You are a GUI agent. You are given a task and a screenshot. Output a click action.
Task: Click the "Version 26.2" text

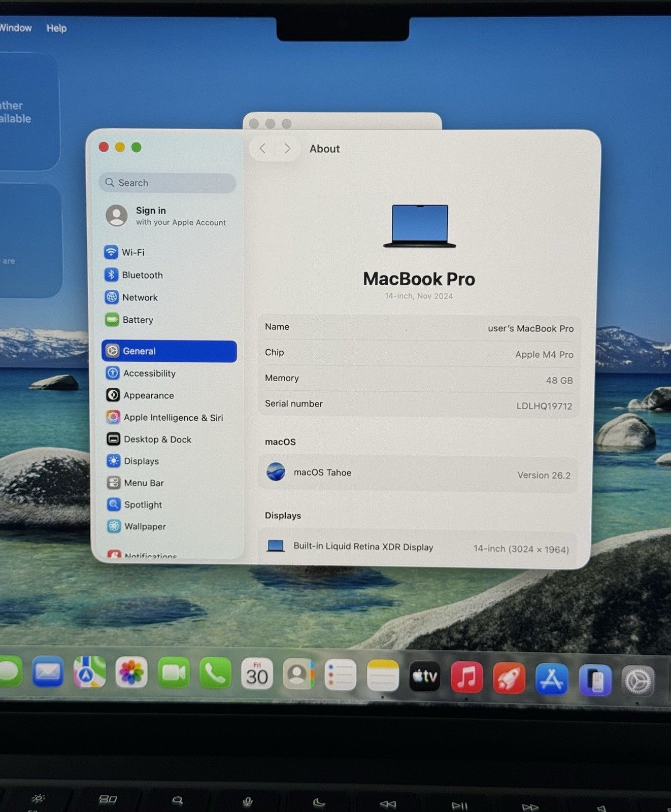[x=544, y=475]
